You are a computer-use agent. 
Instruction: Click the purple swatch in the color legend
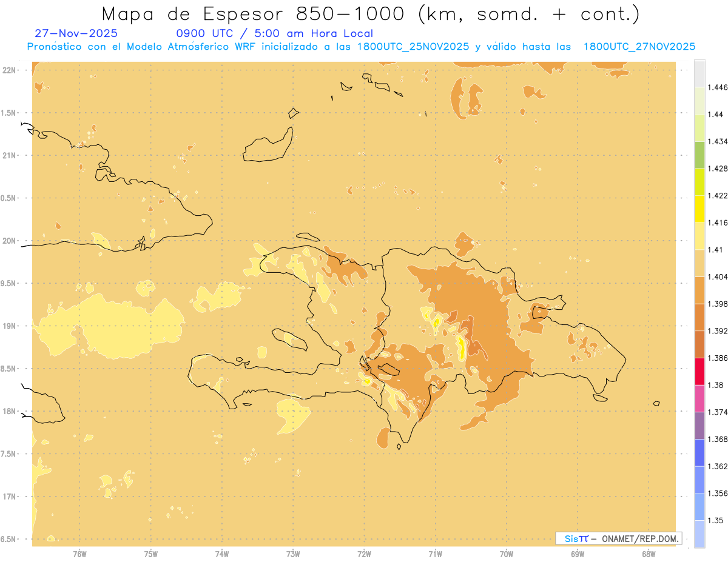click(699, 426)
